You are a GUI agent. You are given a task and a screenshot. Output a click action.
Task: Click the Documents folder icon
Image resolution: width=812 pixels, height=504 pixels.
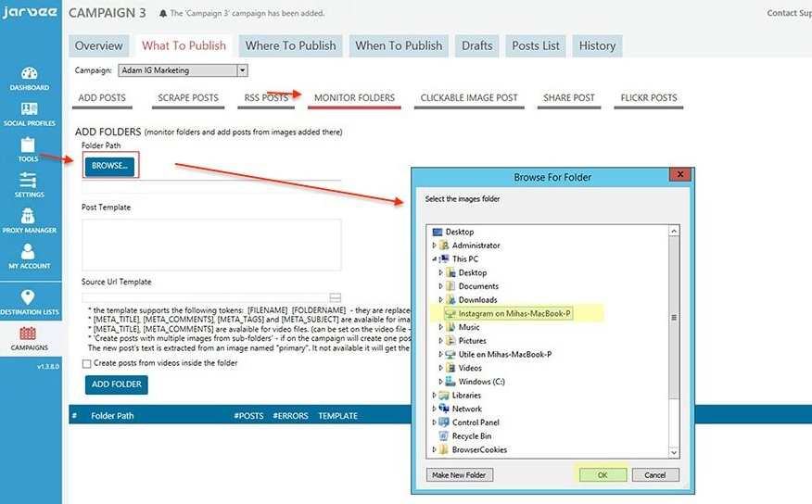(x=450, y=286)
